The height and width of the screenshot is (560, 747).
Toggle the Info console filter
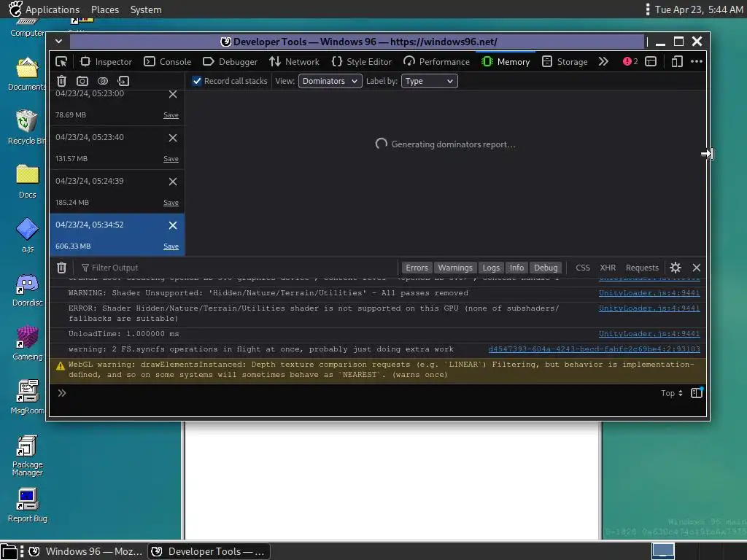(517, 268)
